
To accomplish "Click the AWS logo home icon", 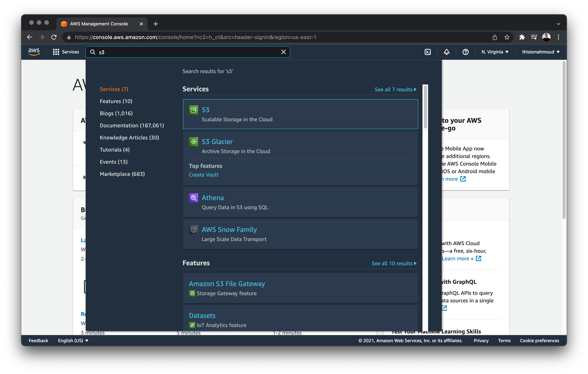I will tap(34, 52).
